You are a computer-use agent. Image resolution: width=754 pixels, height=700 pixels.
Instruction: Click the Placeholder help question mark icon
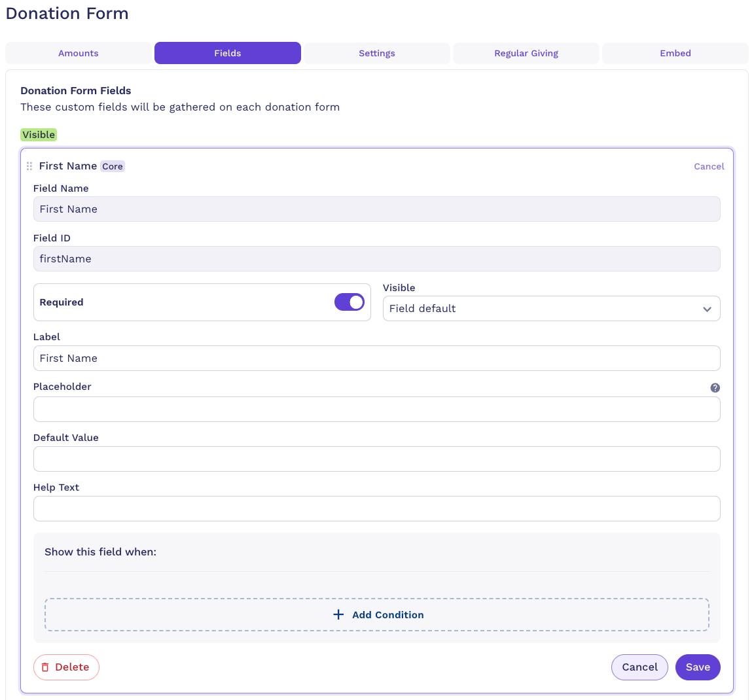[x=715, y=388]
